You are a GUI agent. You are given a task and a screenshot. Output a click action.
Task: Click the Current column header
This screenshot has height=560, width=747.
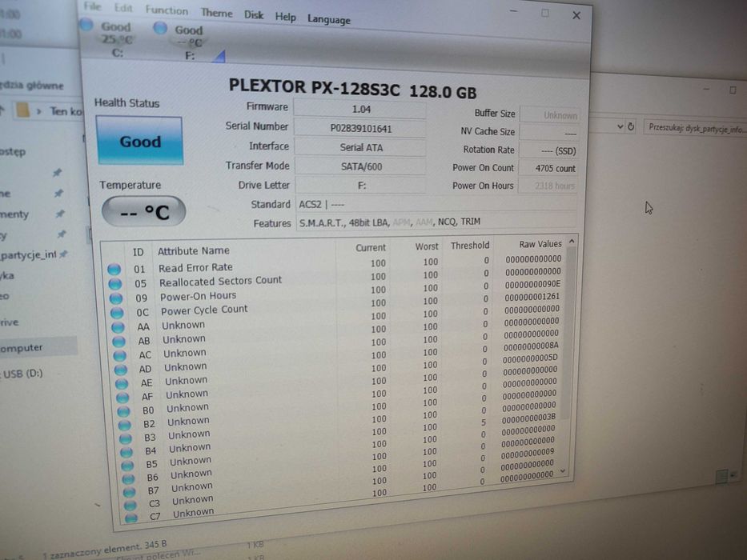click(x=370, y=248)
